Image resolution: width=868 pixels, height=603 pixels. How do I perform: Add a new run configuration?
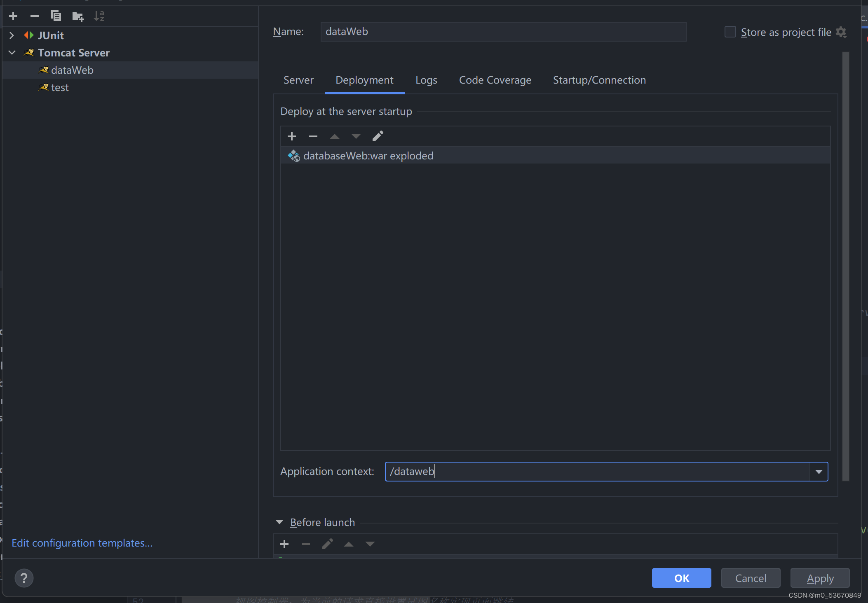pos(13,16)
